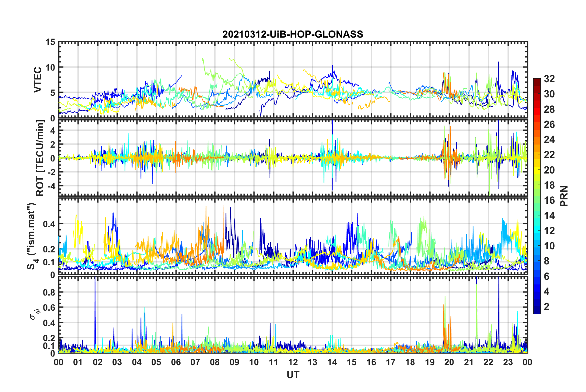The image size is (586, 392).
Task: Click the colorbar tick label 6
Action: click(547, 276)
